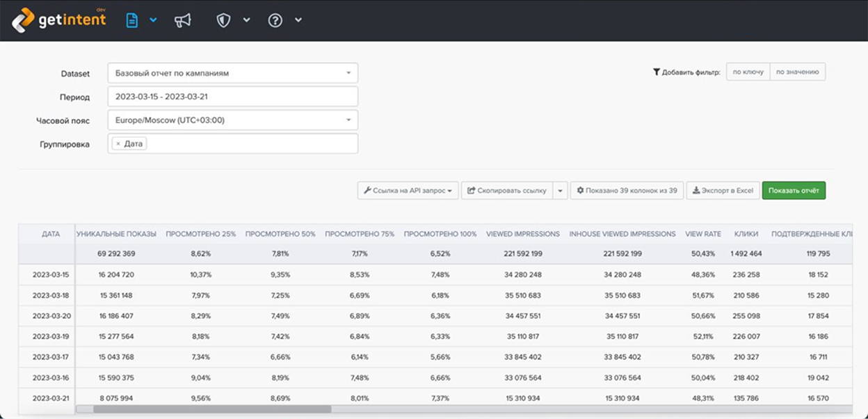Click the horizontal table scrollbar thumb
The width and height of the screenshot is (868, 419).
[x=212, y=409]
